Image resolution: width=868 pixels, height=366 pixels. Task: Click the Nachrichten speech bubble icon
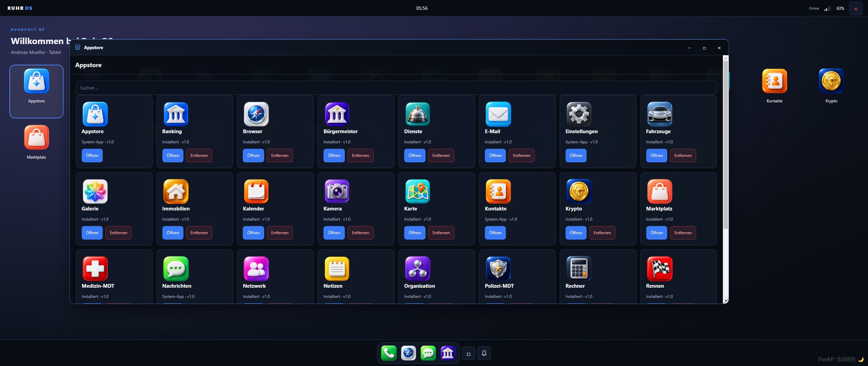click(x=176, y=269)
